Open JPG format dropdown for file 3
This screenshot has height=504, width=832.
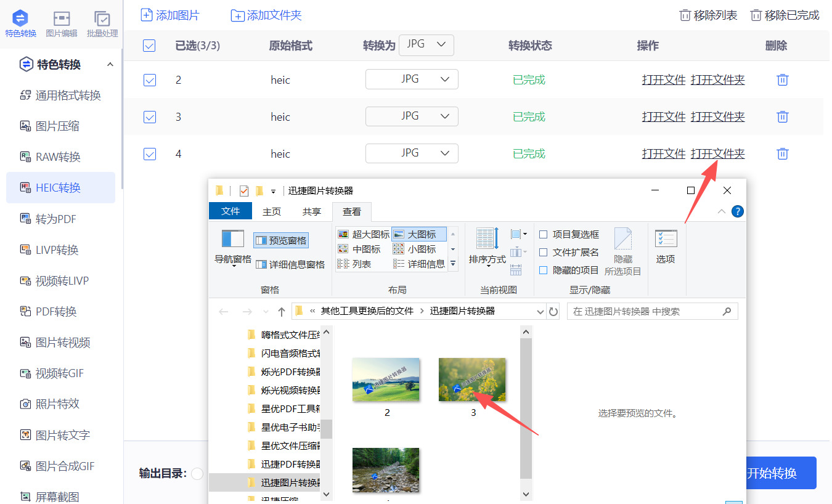coord(412,116)
